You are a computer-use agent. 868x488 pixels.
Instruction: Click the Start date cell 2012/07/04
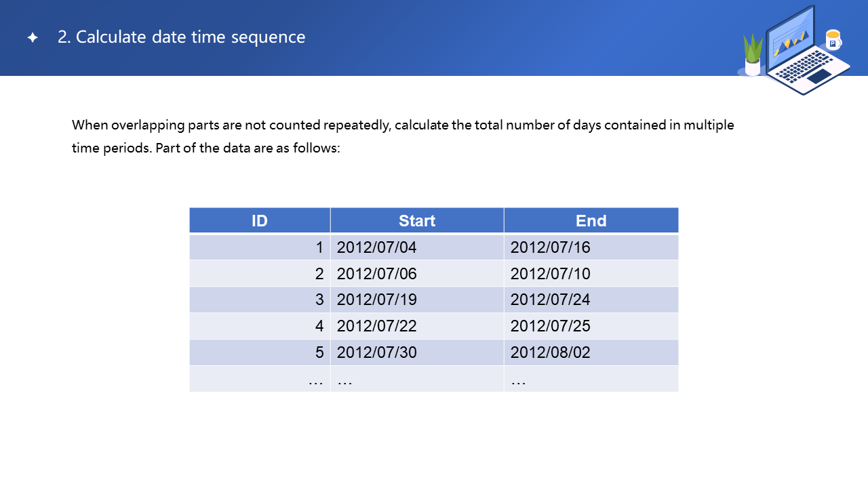coord(377,247)
